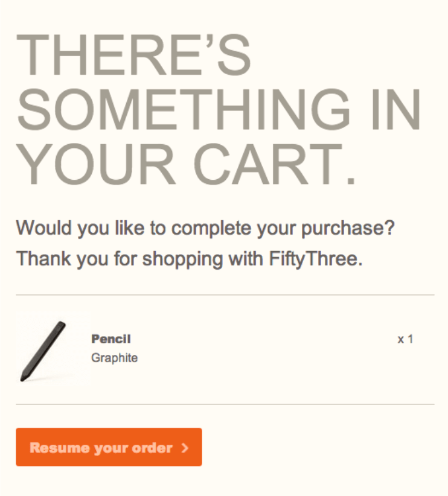Click the word SOMETHING in the headline

[184, 109]
